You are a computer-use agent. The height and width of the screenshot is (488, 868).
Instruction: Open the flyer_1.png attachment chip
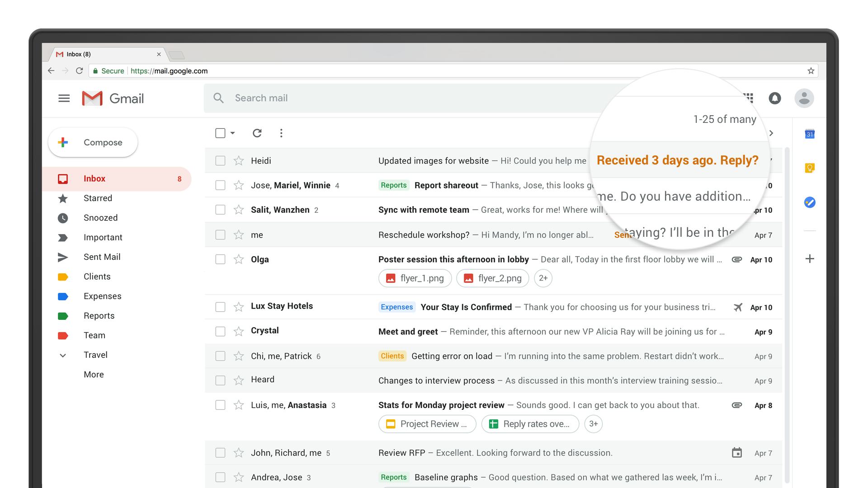(x=414, y=278)
